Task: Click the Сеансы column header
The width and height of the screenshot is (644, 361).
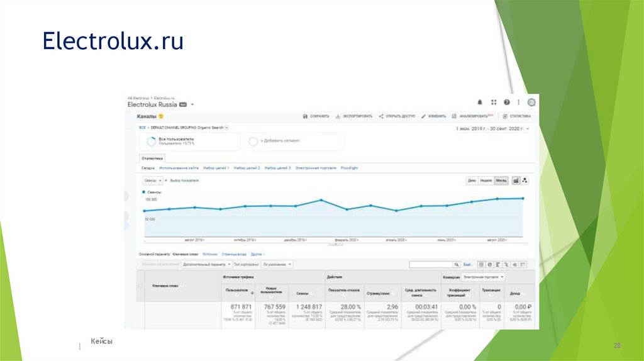Action: (x=303, y=293)
